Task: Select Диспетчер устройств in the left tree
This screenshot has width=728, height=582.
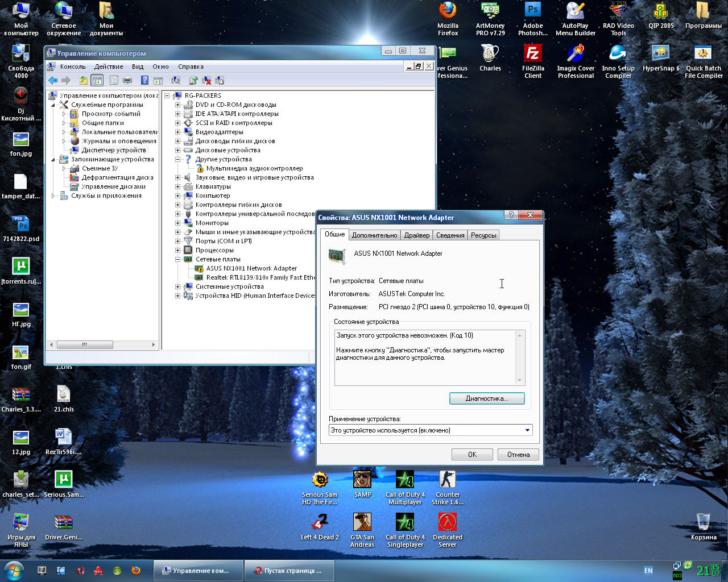Action: click(x=113, y=150)
